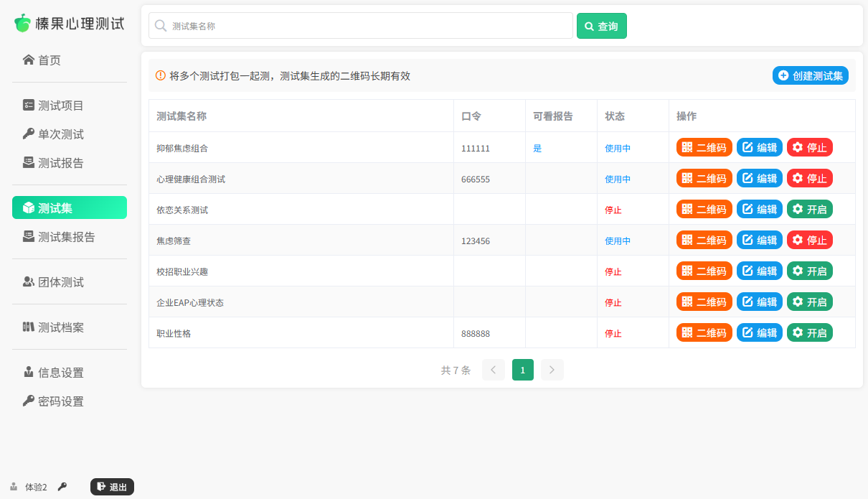
Task: Stop the 焦虑筛查 test set
Action: 810,240
